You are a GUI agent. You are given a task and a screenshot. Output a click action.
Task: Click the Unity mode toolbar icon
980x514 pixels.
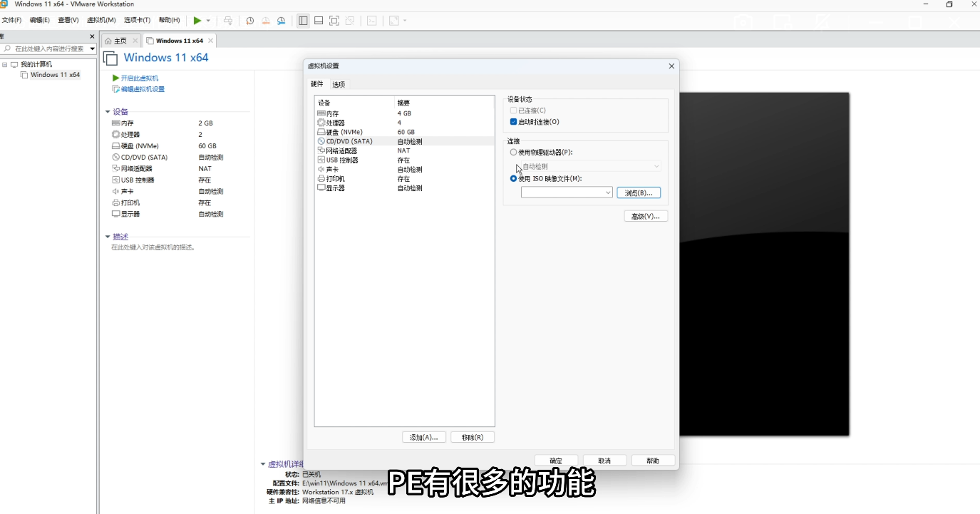pos(350,21)
